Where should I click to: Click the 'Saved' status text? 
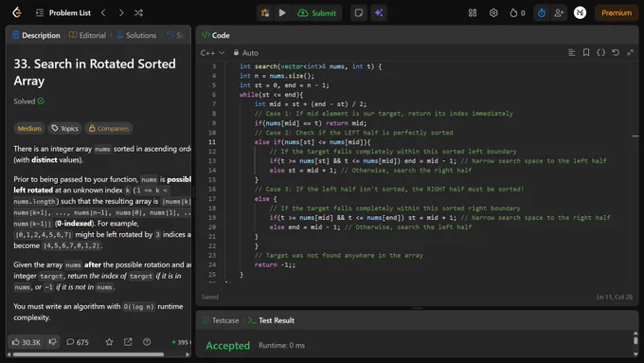coord(210,297)
